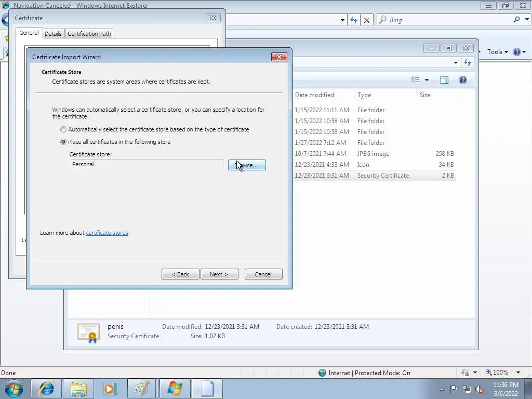
Task: Open the zoom level 100% dropdown arrow
Action: (x=518, y=373)
